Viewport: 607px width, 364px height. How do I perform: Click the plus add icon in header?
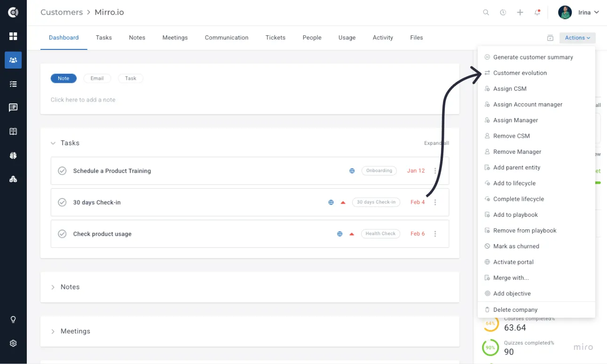pos(520,13)
